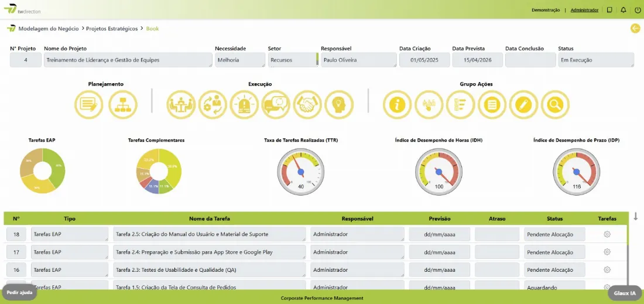Open the magnifying glass search action icon

click(555, 104)
